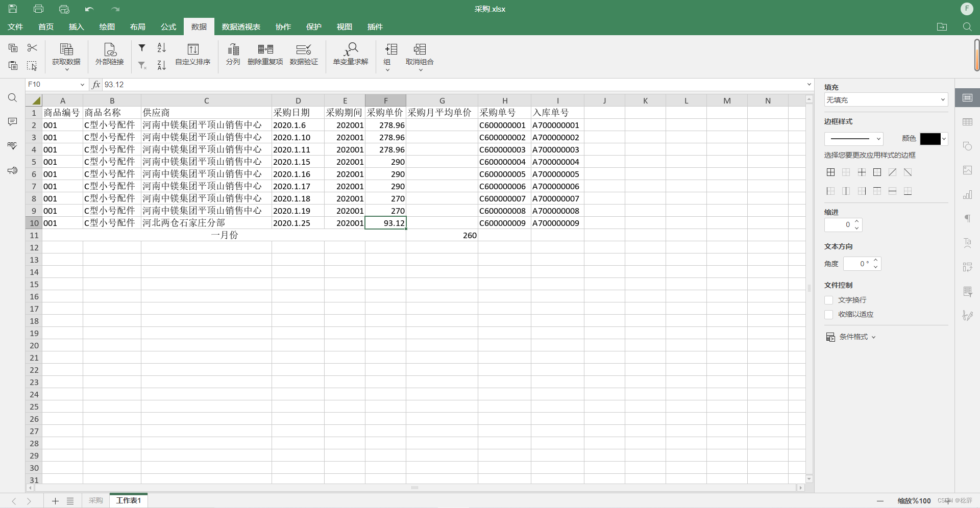Switch to the 插入 tab
The image size is (980, 508).
[x=77, y=27]
